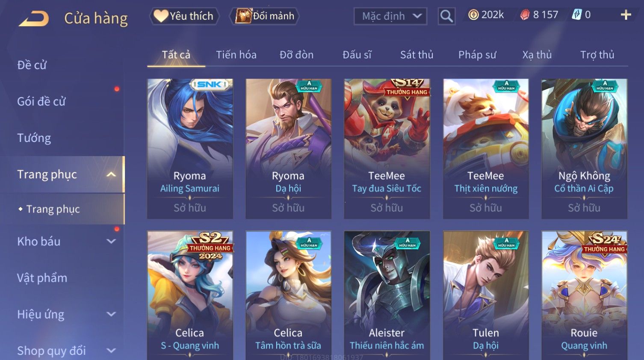Open Đổi mảnh fragment exchange button
The image size is (644, 360).
(x=265, y=16)
